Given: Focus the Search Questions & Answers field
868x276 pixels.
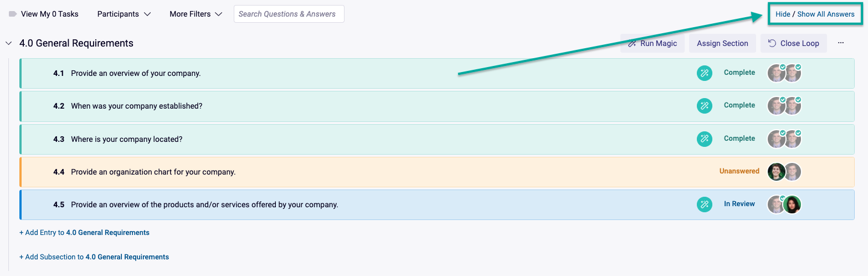Looking at the screenshot, I should tap(289, 14).
